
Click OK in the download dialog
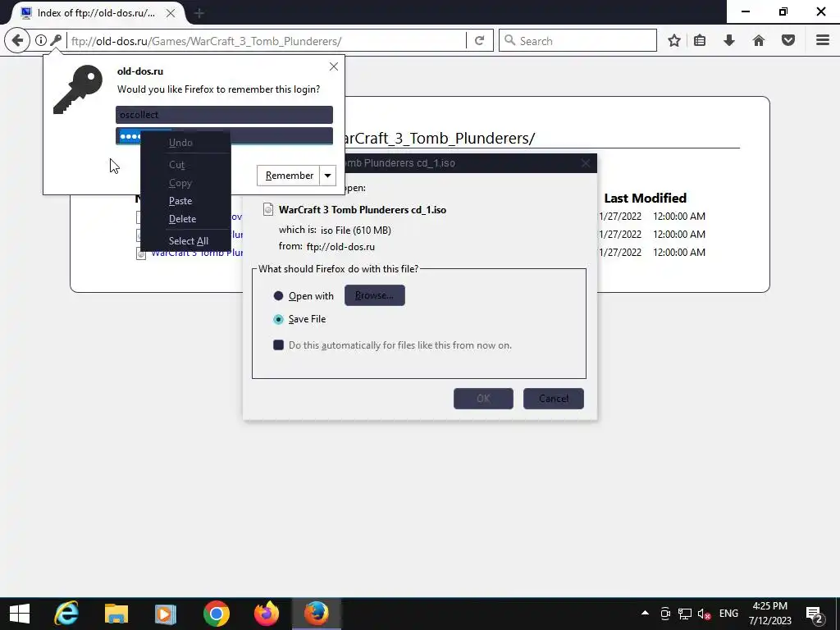pyautogui.click(x=483, y=399)
